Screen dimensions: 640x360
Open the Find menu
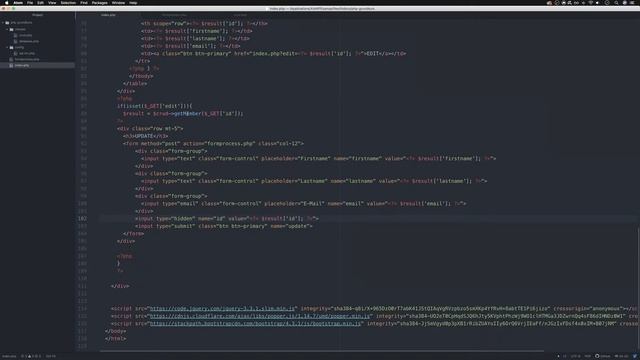pos(84,3)
